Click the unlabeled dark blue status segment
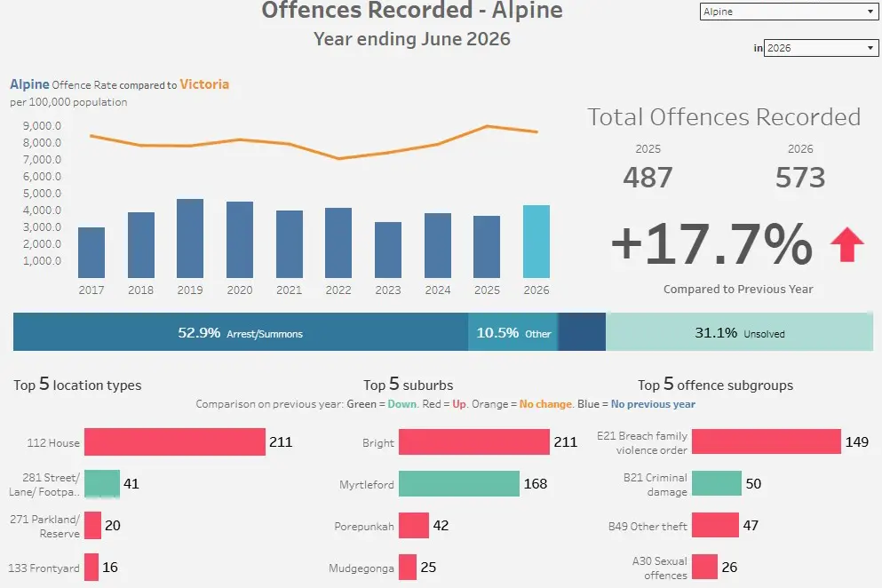 coord(582,332)
